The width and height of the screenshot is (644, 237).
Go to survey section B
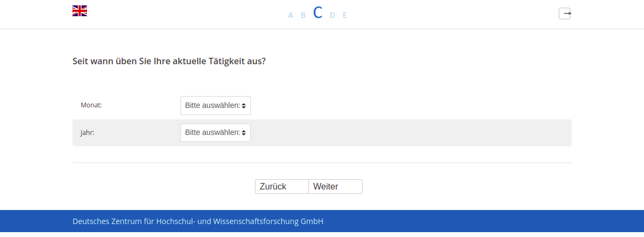tap(304, 16)
